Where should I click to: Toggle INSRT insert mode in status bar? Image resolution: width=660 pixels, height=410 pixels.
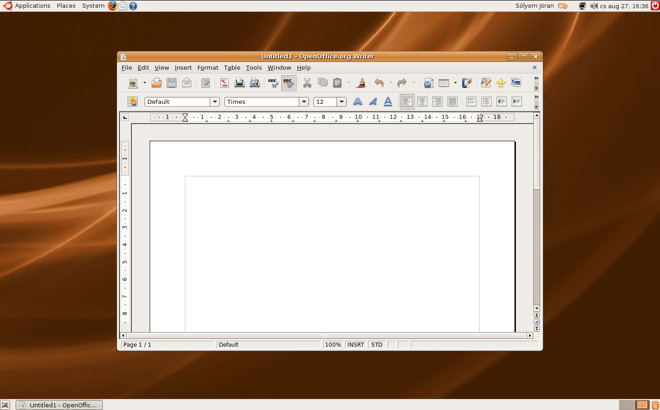[x=356, y=345]
